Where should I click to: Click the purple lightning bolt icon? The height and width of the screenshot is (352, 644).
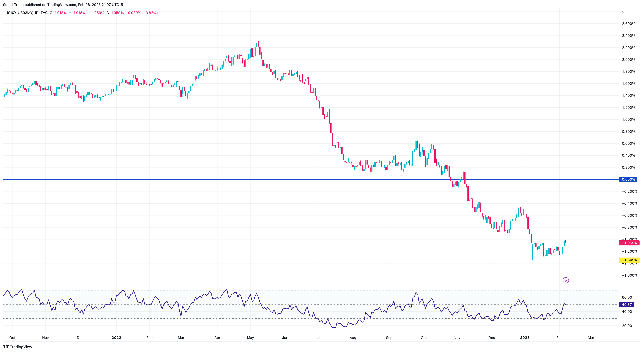pos(566,280)
